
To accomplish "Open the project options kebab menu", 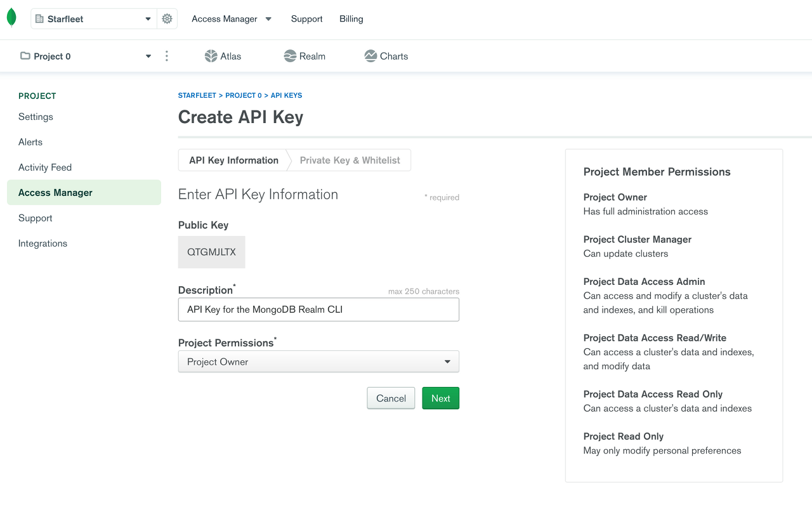I will coord(167,56).
